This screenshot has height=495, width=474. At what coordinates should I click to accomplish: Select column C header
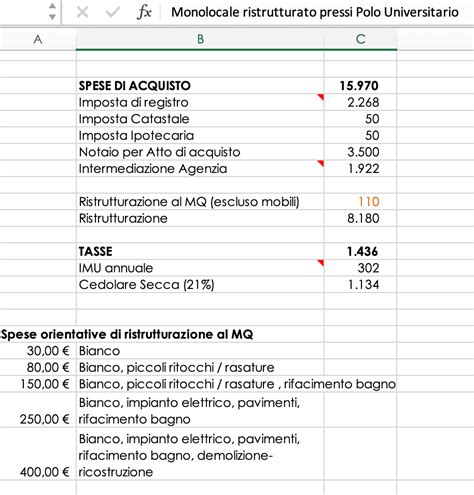click(x=360, y=40)
